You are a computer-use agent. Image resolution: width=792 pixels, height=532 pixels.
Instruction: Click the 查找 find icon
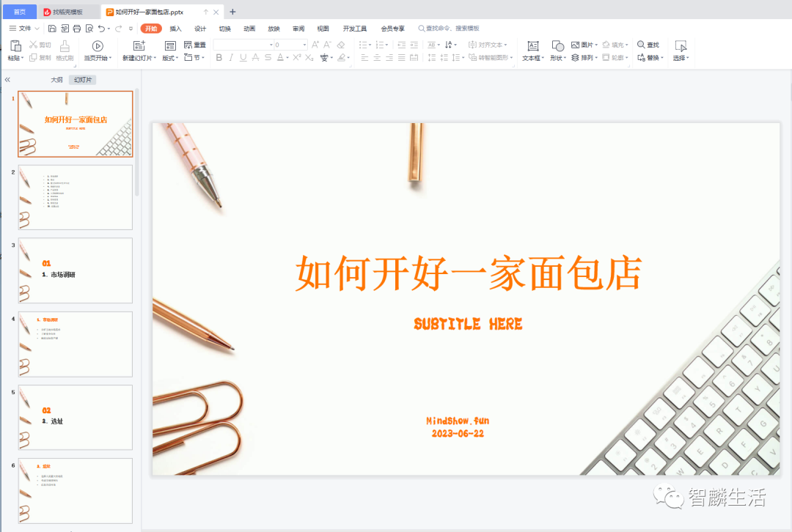tap(648, 45)
